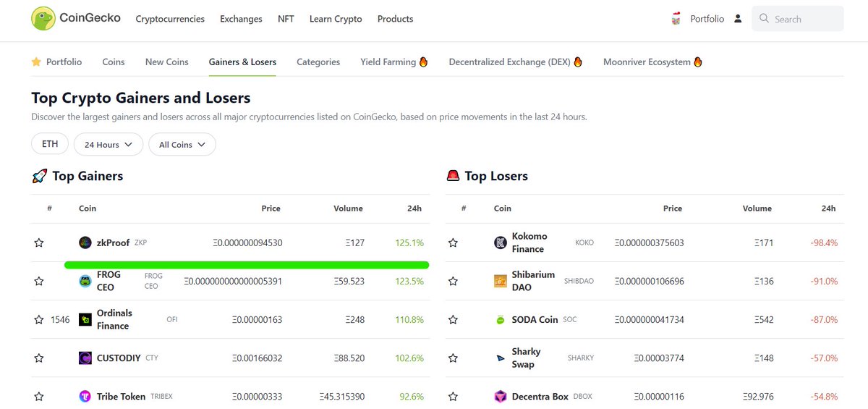868x409 pixels.
Task: Open the NFT menu
Action: 286,19
